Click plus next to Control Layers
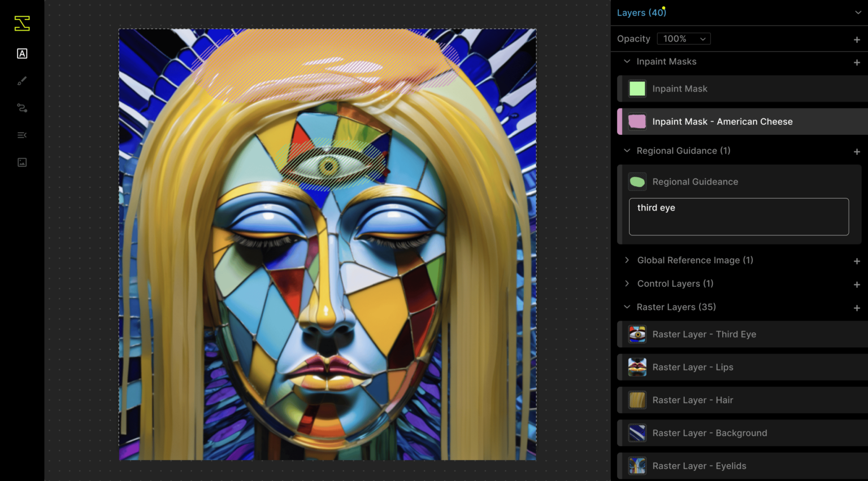 tap(857, 284)
